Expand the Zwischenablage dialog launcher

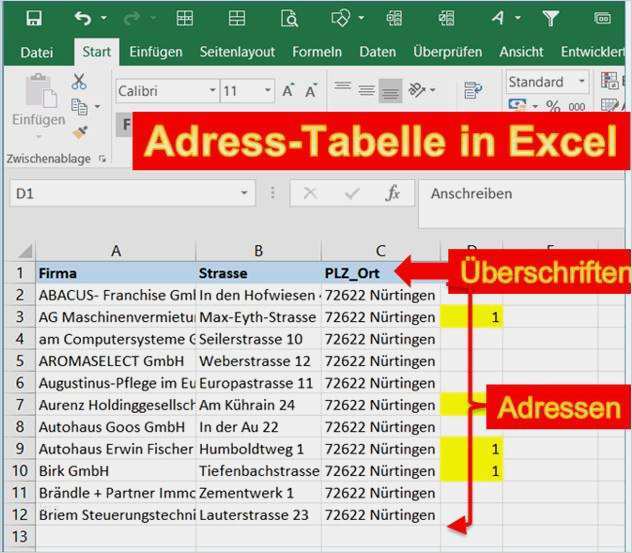tap(102, 159)
